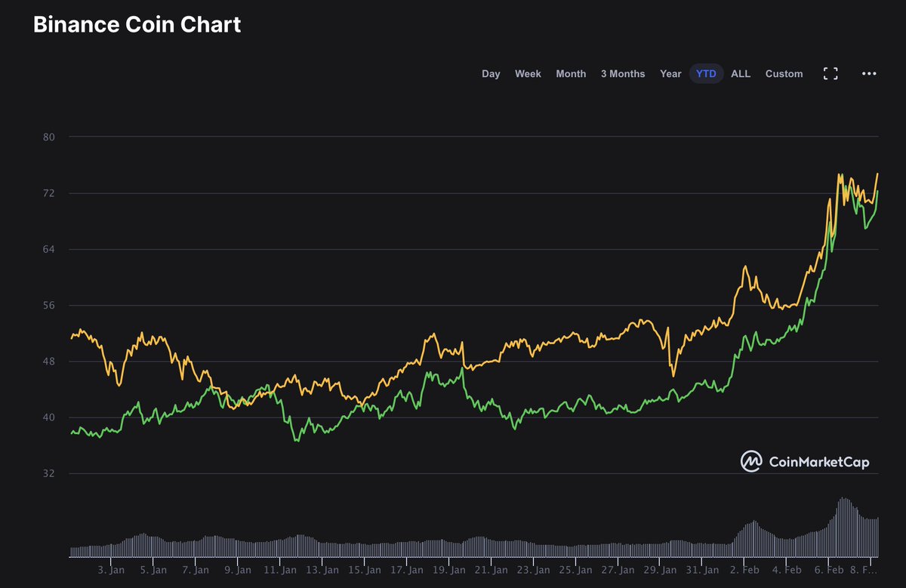Image resolution: width=906 pixels, height=588 pixels.
Task: Click the 80 price axis label
Action: click(48, 137)
